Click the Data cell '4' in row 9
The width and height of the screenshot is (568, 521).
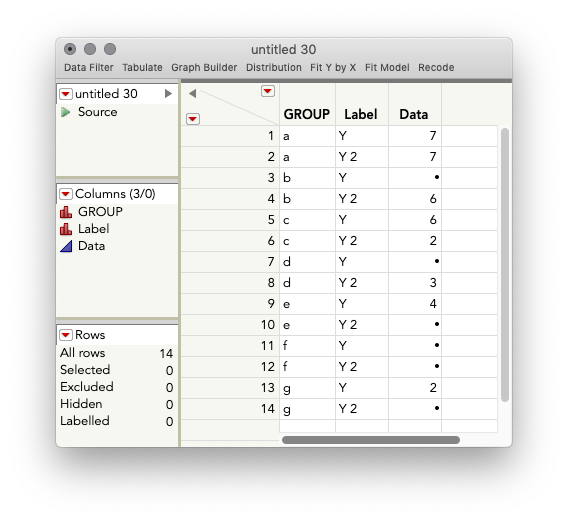[x=415, y=304]
